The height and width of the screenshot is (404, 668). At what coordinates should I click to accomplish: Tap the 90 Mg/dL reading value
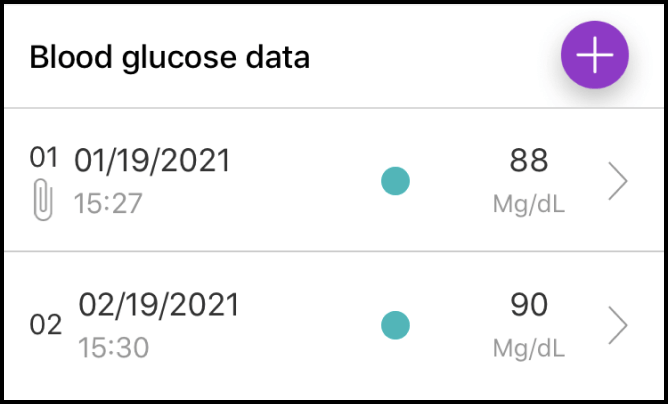pos(529,305)
